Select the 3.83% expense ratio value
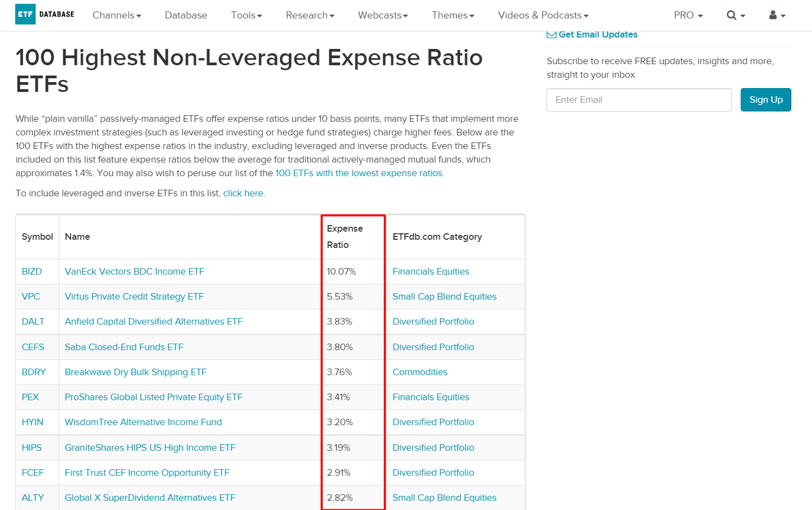Image resolution: width=812 pixels, height=510 pixels. coord(340,321)
